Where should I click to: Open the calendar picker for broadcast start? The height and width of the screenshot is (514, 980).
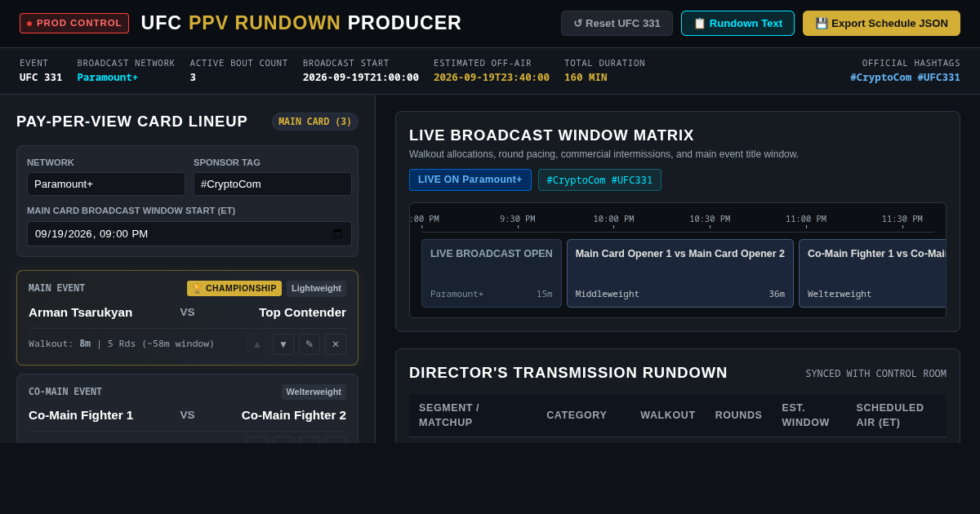tap(338, 234)
